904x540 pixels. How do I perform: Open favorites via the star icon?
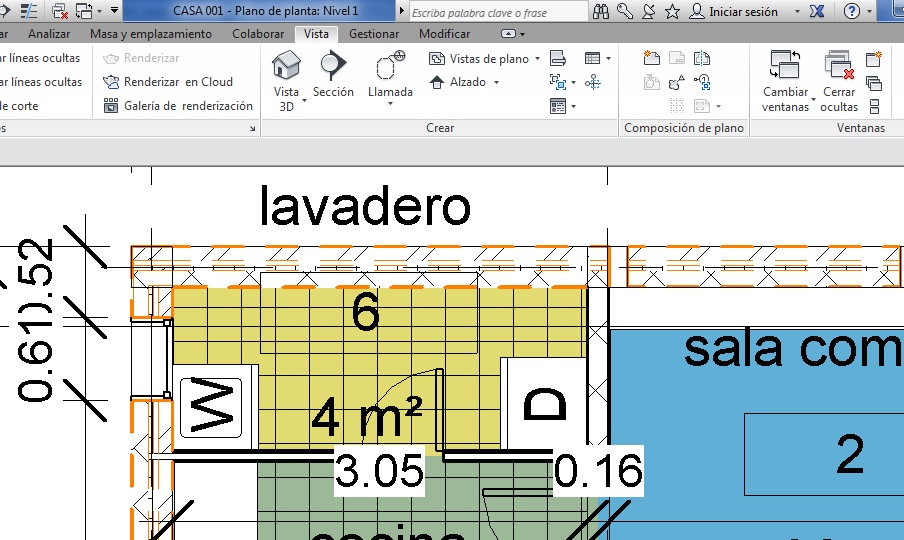[x=672, y=12]
